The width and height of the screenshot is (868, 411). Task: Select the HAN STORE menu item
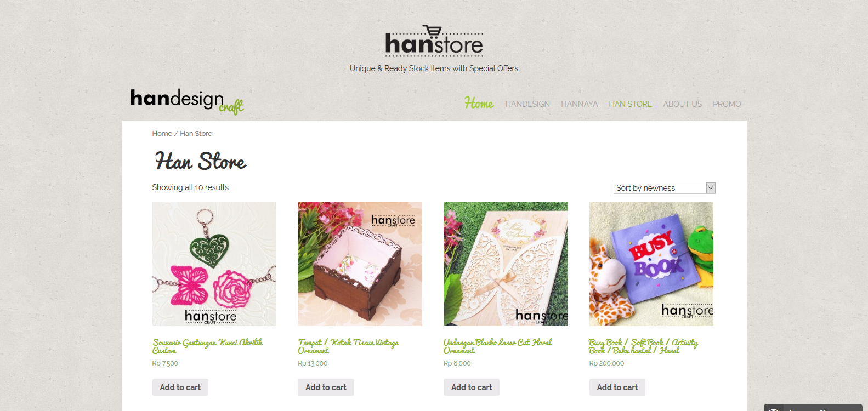(x=630, y=104)
